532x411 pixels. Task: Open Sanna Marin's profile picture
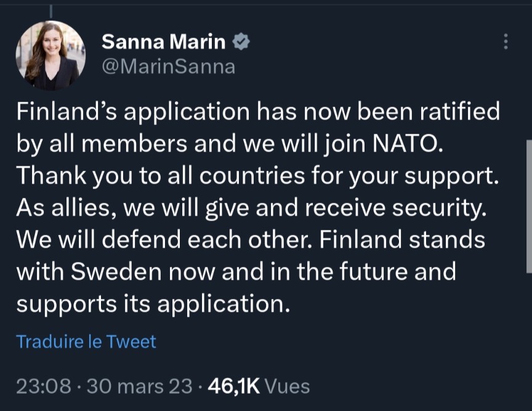(x=50, y=55)
